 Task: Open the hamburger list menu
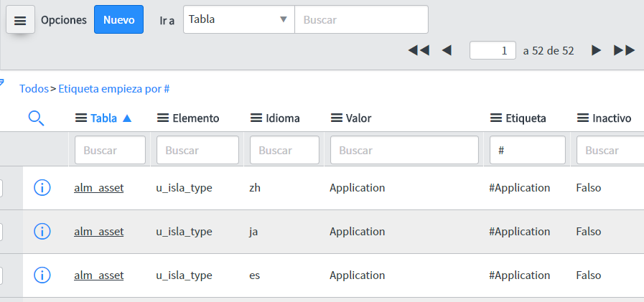pyautogui.click(x=20, y=19)
